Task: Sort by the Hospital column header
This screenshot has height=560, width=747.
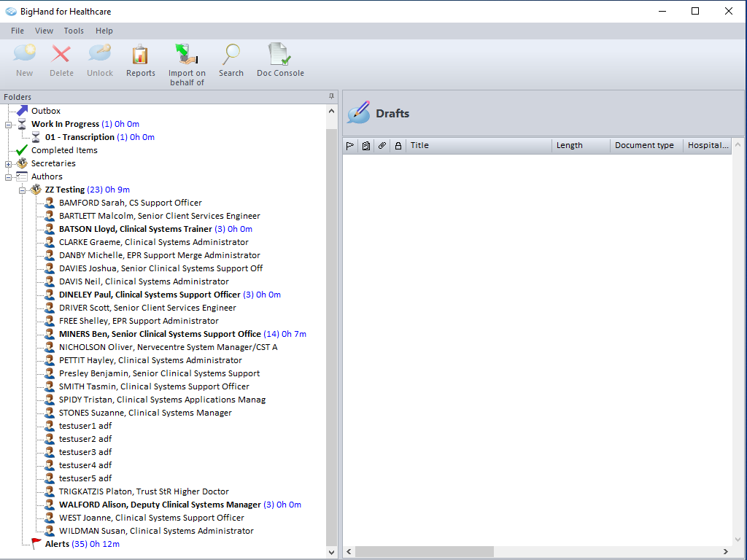Action: pos(708,146)
